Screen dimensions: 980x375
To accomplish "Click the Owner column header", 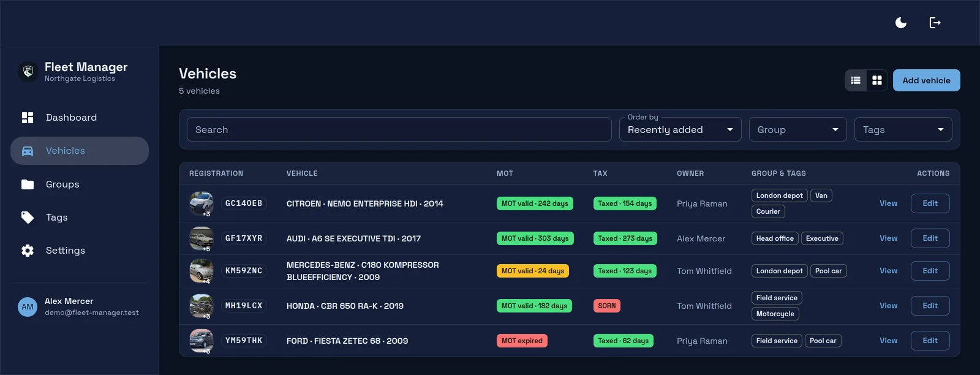I will coord(690,173).
